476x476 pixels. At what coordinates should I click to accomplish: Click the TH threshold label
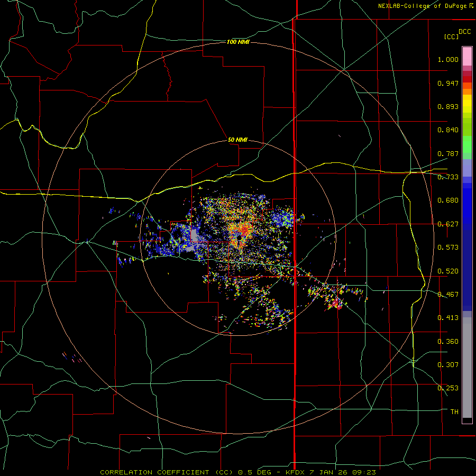coord(454,412)
